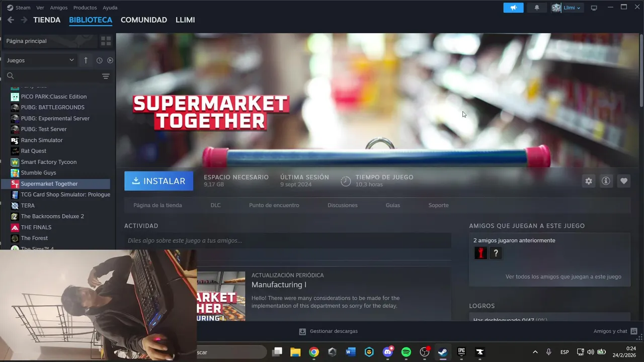Image resolution: width=644 pixels, height=362 pixels.
Task: Show recent games clock filter
Action: point(99,60)
